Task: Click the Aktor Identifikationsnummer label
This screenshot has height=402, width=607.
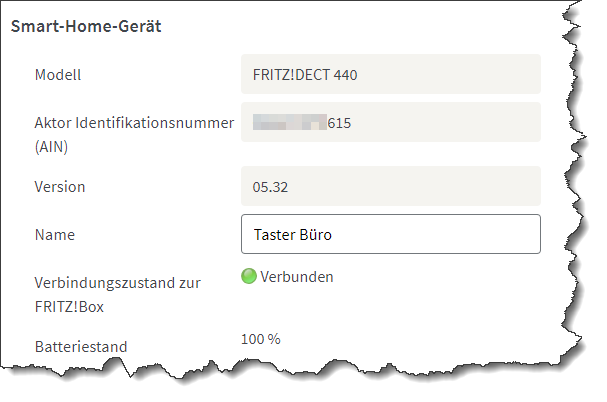Action: tap(134, 123)
